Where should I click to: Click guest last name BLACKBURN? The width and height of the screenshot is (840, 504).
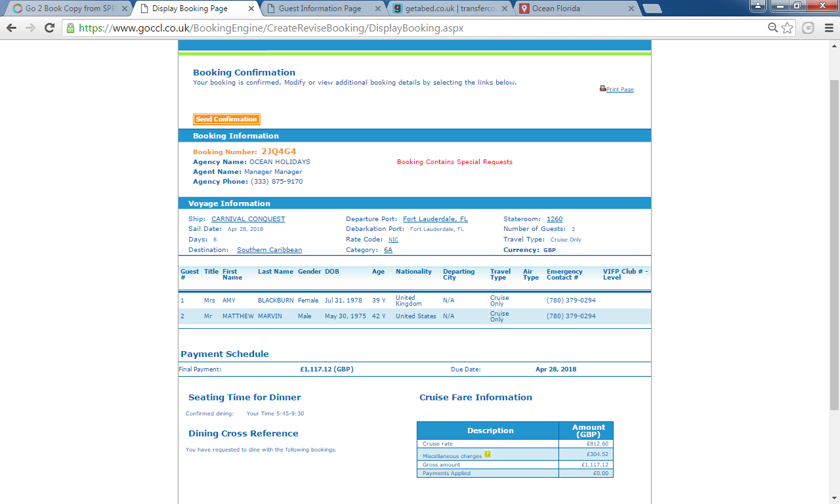276,301
